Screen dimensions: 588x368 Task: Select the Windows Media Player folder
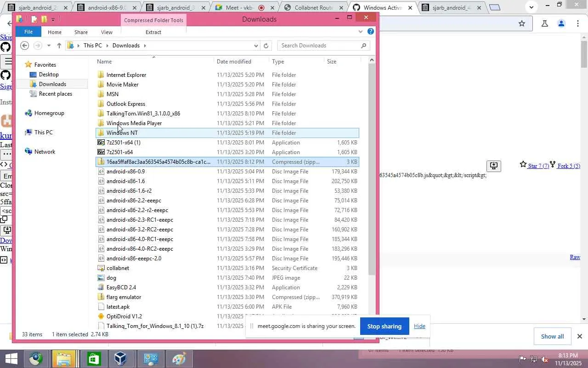point(227,123)
